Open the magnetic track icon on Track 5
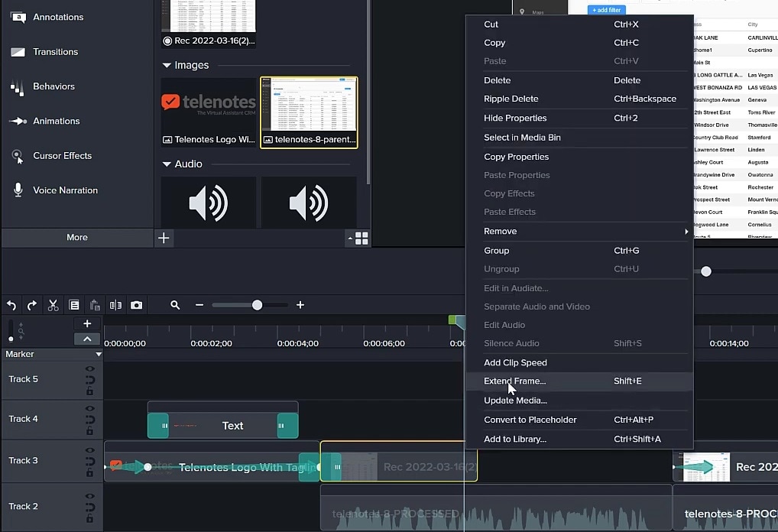The height and width of the screenshot is (532, 778). coord(90,380)
